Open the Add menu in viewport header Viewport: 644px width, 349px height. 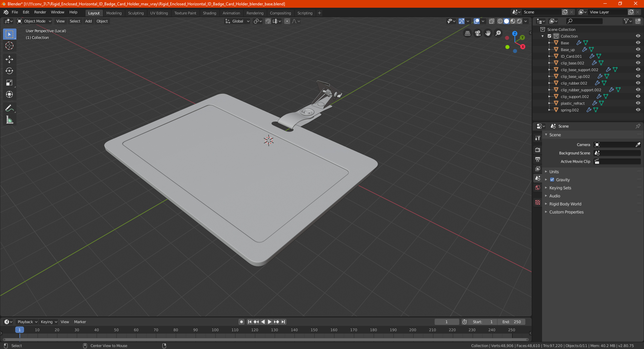(x=88, y=21)
